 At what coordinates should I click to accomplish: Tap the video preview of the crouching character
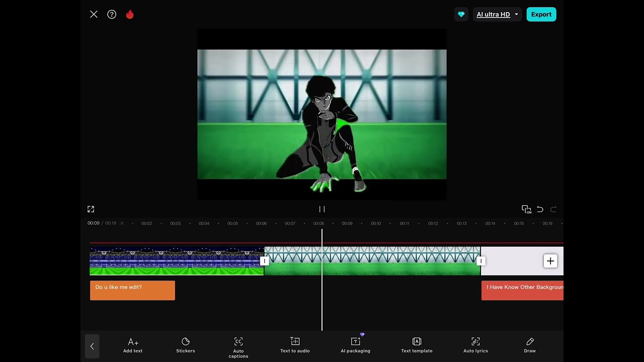[322, 114]
